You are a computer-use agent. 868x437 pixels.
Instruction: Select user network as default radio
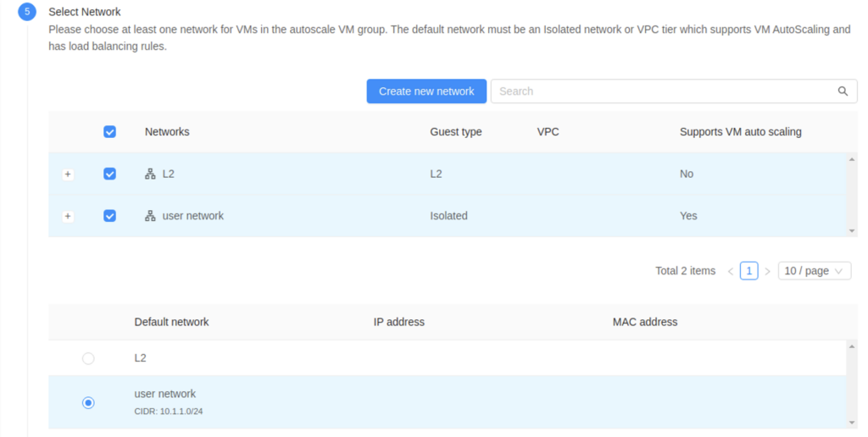pos(88,403)
